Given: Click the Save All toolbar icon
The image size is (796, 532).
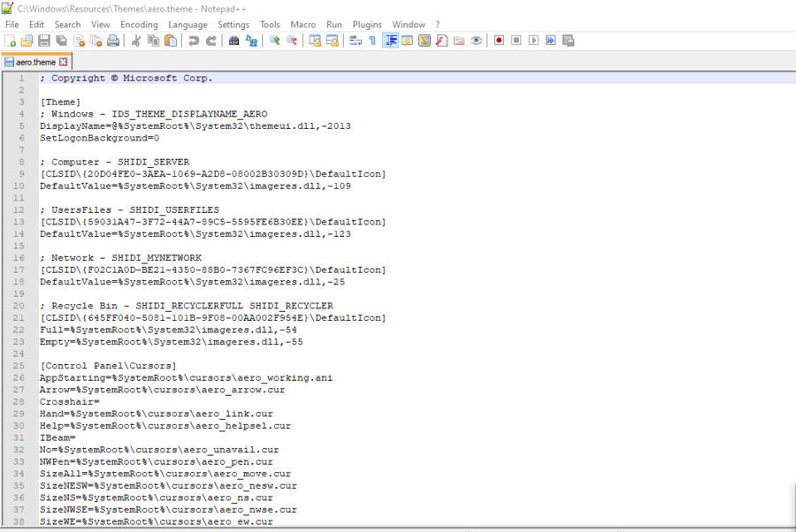Looking at the screenshot, I should coord(61,41).
